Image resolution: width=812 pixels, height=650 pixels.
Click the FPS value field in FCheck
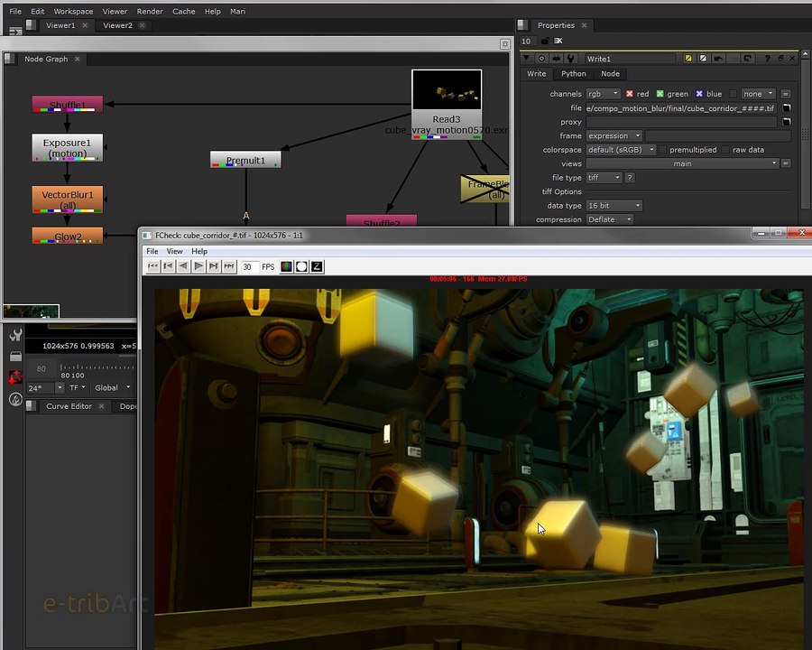click(x=250, y=267)
